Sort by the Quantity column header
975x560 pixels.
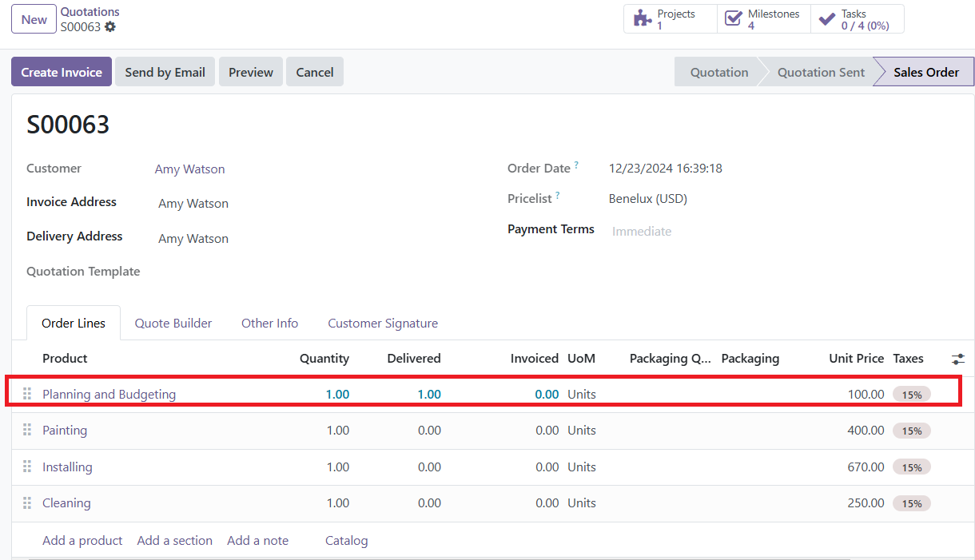[324, 359]
